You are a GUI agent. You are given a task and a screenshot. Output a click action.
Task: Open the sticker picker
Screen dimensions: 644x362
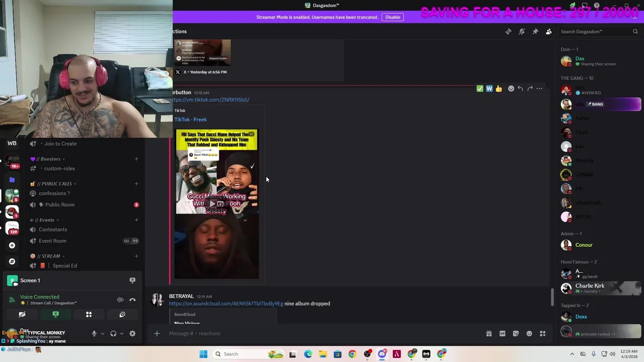(x=516, y=333)
